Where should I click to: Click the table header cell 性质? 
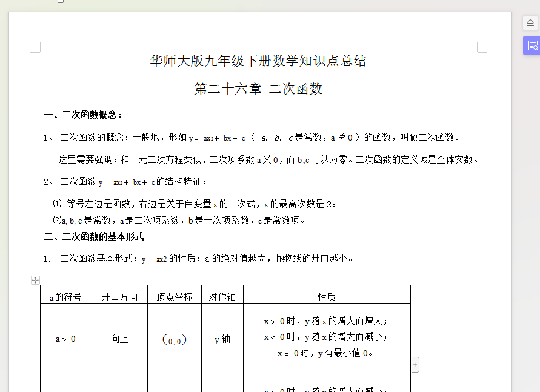point(327,297)
